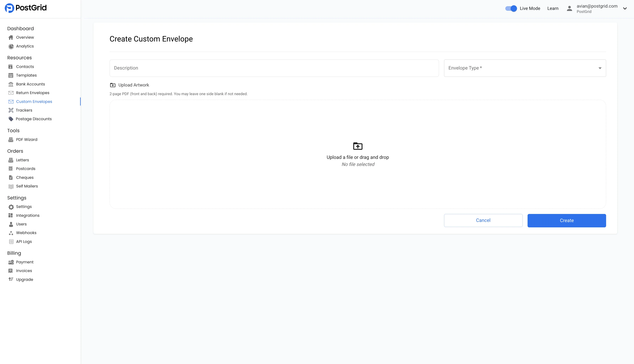634x364 pixels.
Task: View Postcards orders
Action: (26, 169)
